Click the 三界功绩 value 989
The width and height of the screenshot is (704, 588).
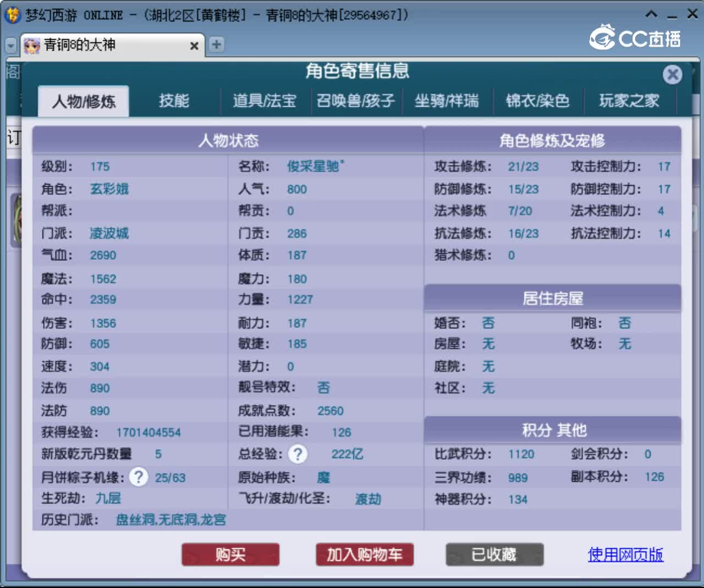[x=518, y=478]
